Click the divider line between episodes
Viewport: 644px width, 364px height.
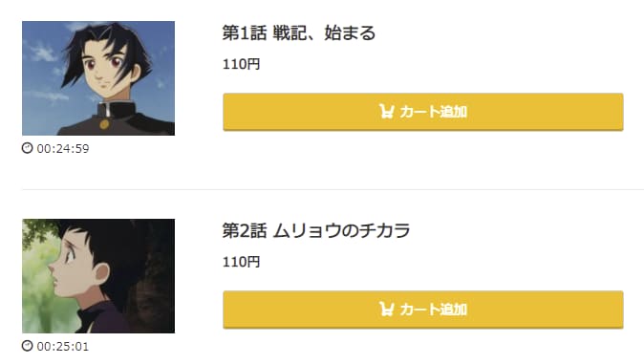click(333, 189)
